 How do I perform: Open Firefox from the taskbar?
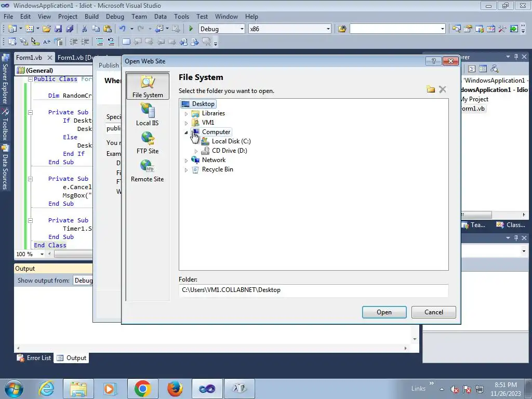175,389
